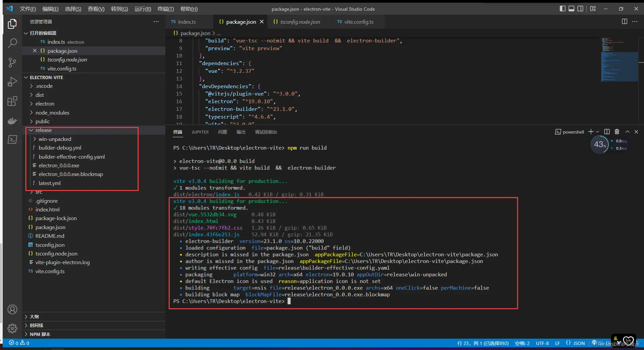Open the Search view in activity bar
644x350 pixels.
click(12, 43)
